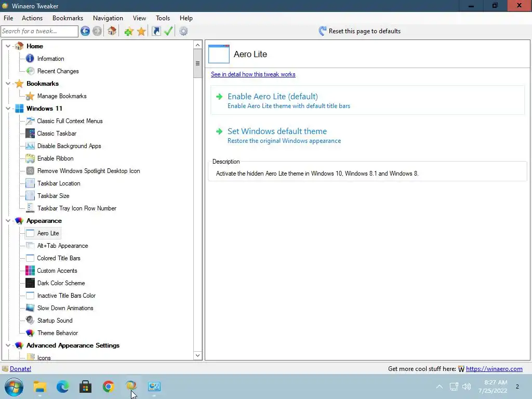Select the Recent Changes icon
This screenshot has height=399, width=532.
click(30, 71)
